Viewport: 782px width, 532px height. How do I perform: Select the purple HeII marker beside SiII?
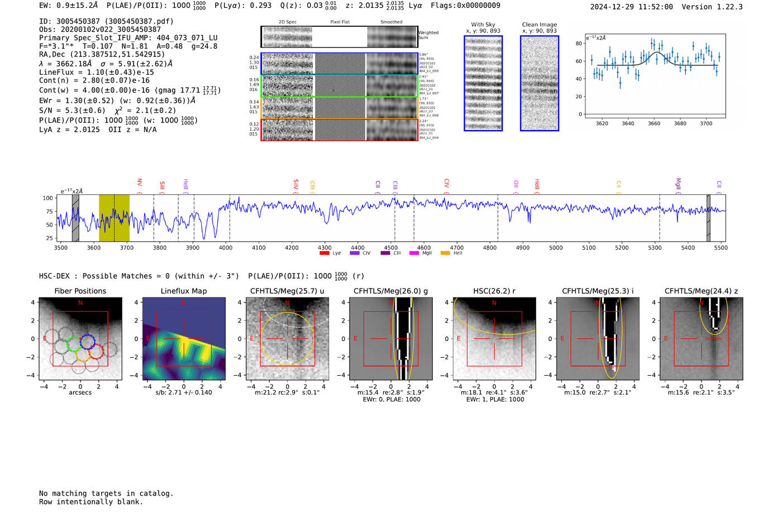(185, 185)
